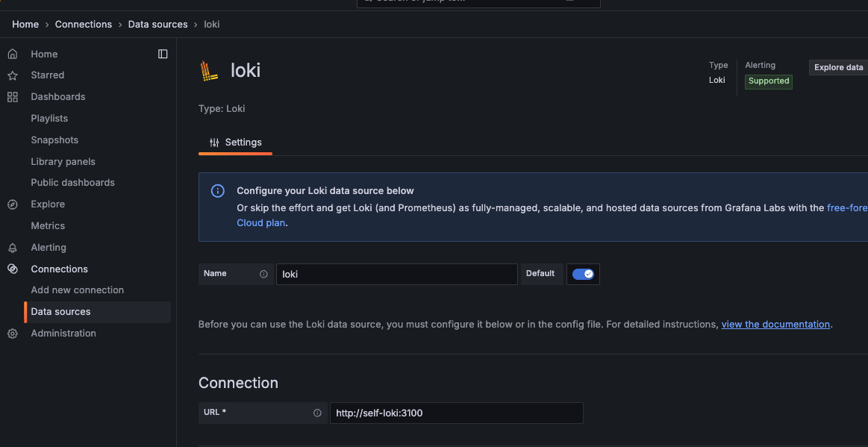Click the loki breadcrumb text
The width and height of the screenshot is (868, 447).
click(x=212, y=25)
